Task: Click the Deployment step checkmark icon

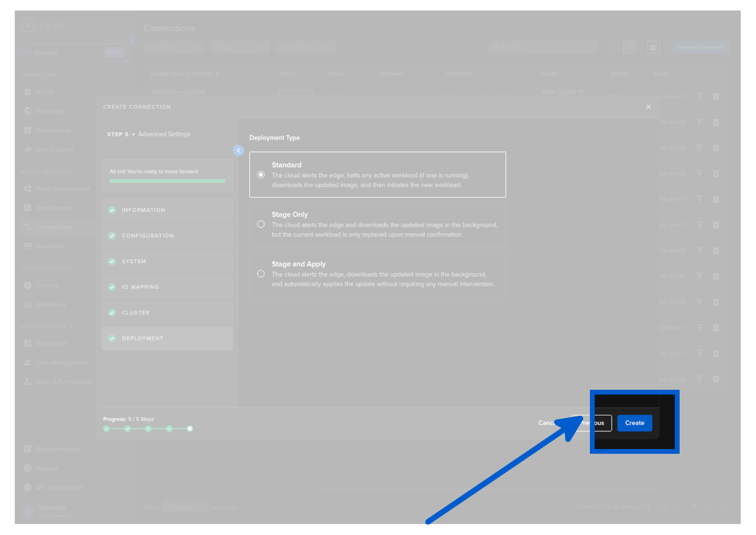Action: (x=112, y=339)
